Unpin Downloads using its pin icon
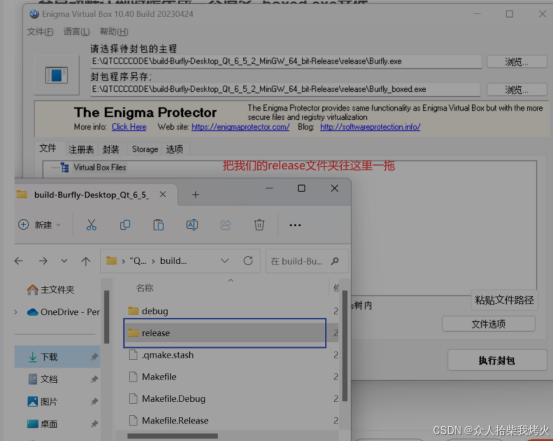The height and width of the screenshot is (442, 554). click(94, 357)
